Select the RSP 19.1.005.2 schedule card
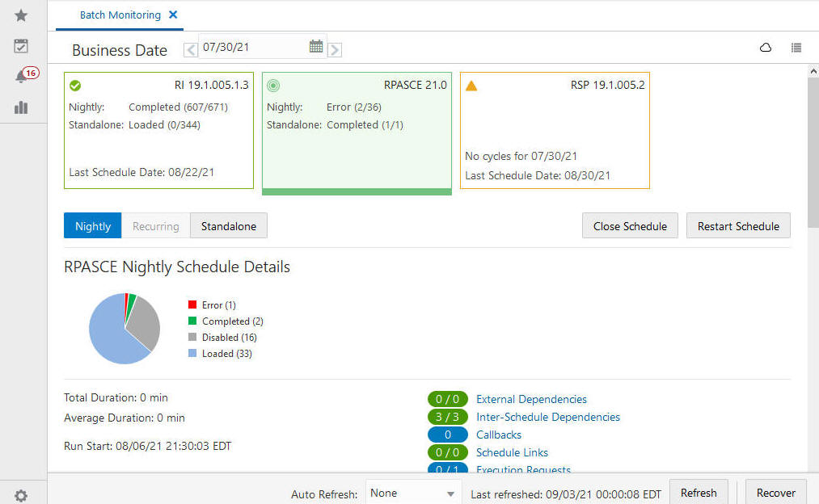The height and width of the screenshot is (504, 819). coord(555,130)
